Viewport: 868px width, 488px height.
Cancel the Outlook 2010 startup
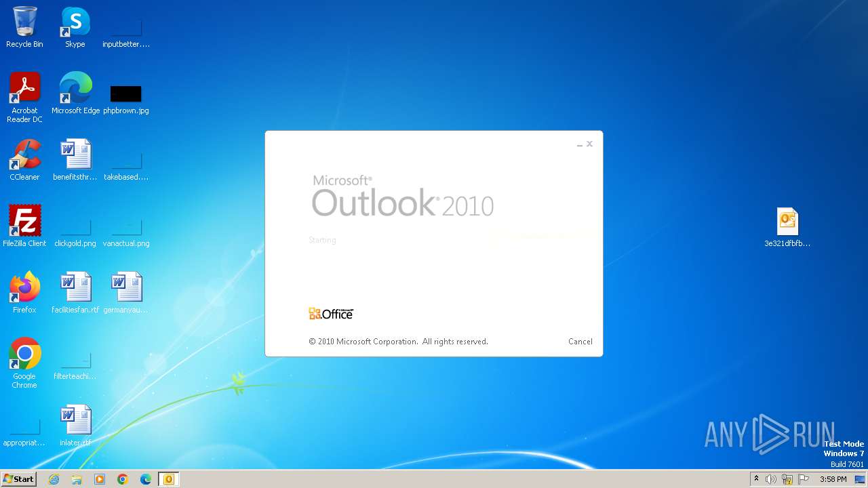[580, 342]
